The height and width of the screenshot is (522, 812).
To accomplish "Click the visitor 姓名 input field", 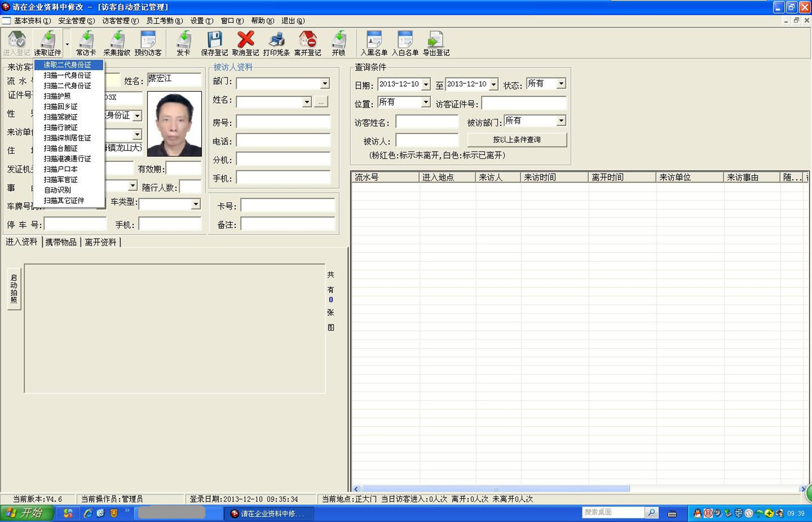I will pos(174,79).
